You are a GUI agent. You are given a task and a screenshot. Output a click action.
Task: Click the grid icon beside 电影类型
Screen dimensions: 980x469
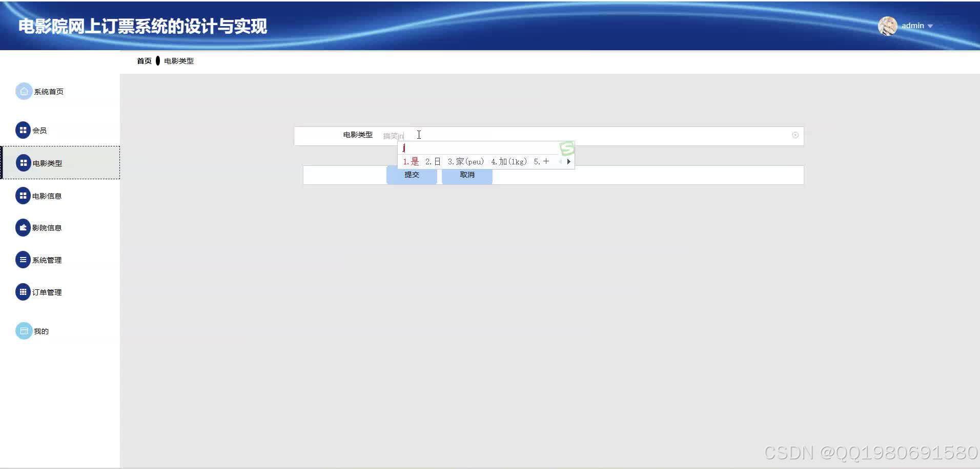(x=23, y=163)
